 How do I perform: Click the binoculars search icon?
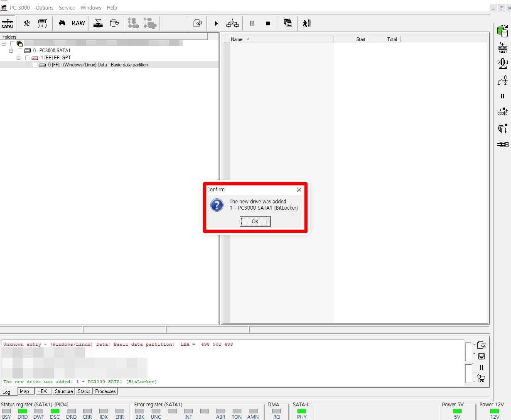(62, 23)
